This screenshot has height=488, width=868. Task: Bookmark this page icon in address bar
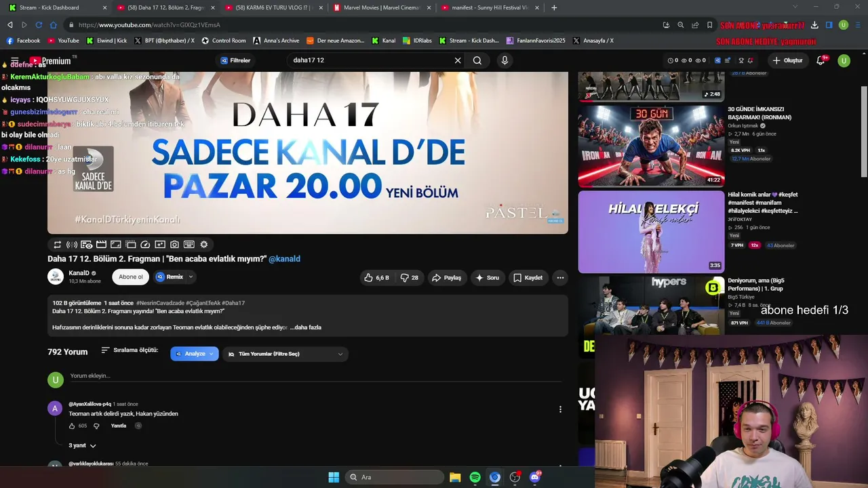tap(709, 25)
